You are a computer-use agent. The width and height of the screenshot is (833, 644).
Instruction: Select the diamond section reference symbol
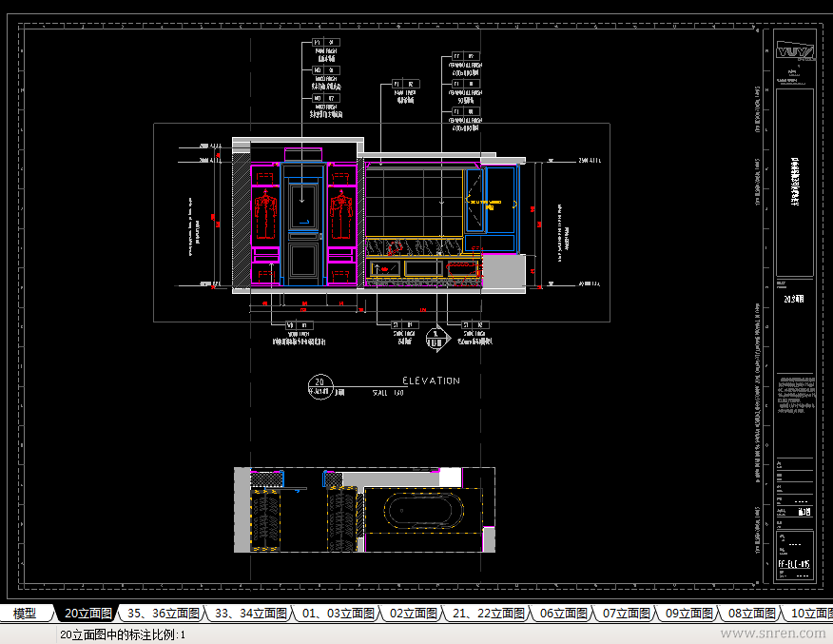tap(437, 338)
